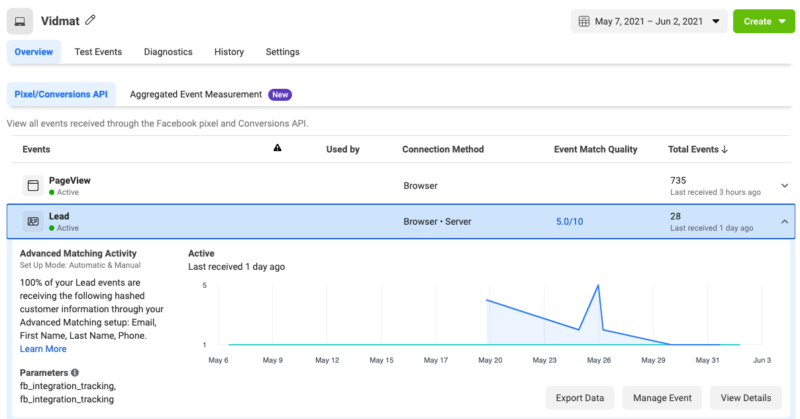Click the Export Data button
Screen dimensions: 800x419
[x=580, y=398]
